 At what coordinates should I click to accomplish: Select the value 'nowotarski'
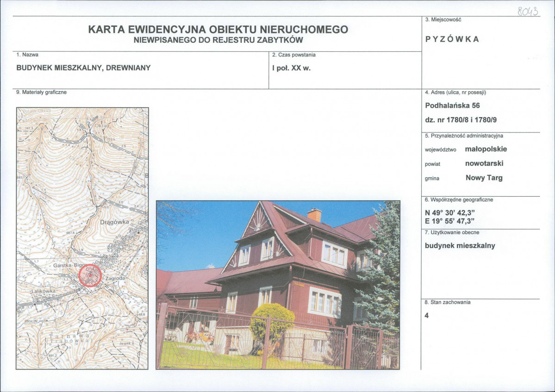(x=484, y=163)
